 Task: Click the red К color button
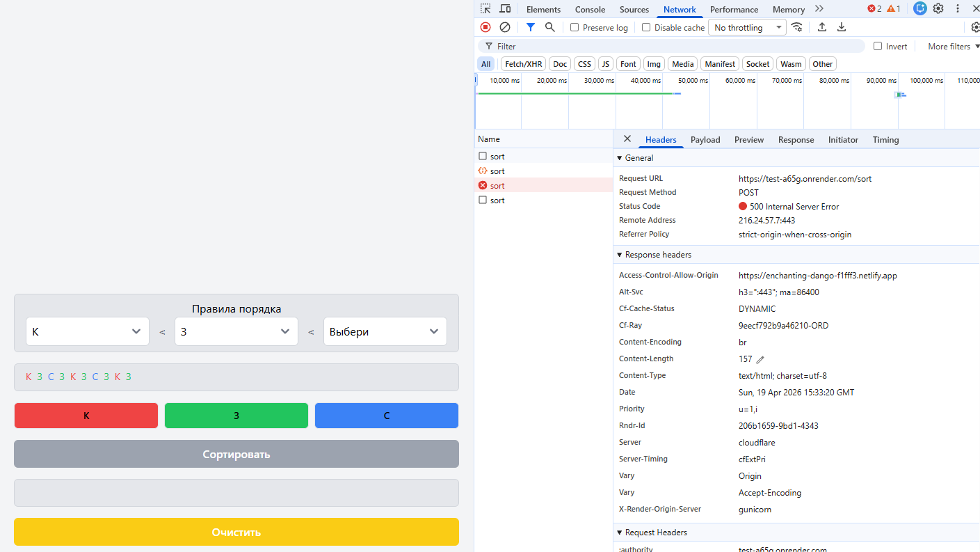point(86,416)
